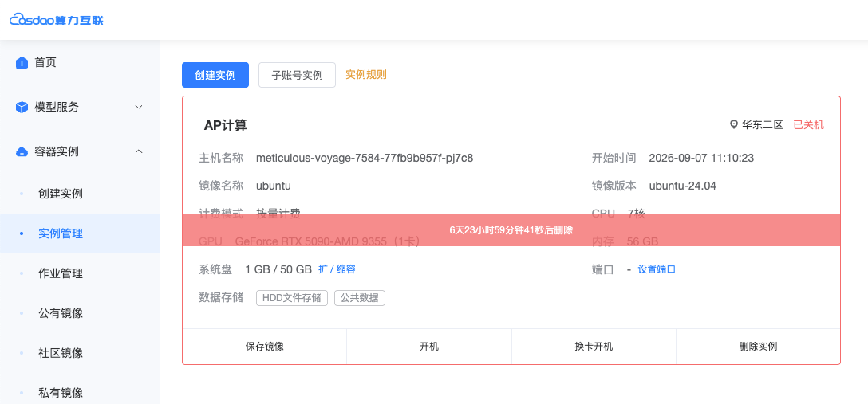The image size is (868, 404).
Task: Click hostname meticulous-voyage-7584-77fb9b957f-pj7c8
Action: (x=365, y=158)
